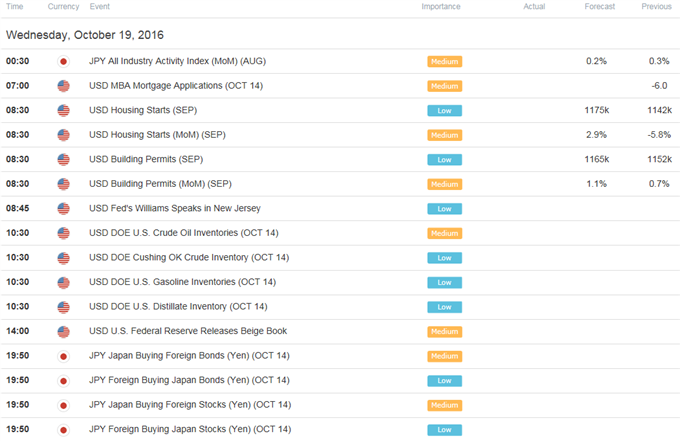Viewport: 680px width, 441px height.
Task: Open JPY Japan Buying Foreign Stocks event
Action: click(x=190, y=405)
